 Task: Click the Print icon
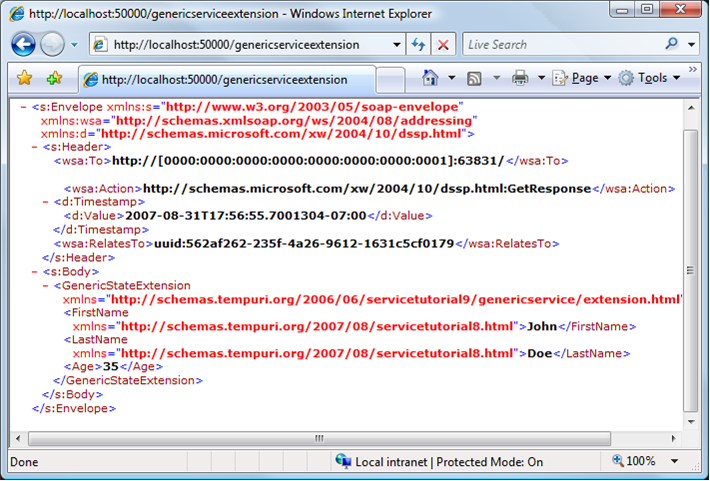click(520, 78)
